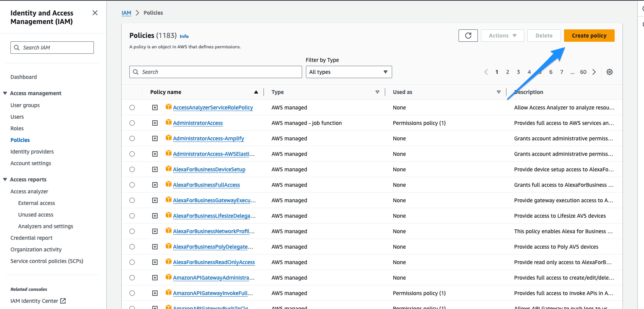The height and width of the screenshot is (309, 644).
Task: Open Identity providers page
Action: coord(32,152)
